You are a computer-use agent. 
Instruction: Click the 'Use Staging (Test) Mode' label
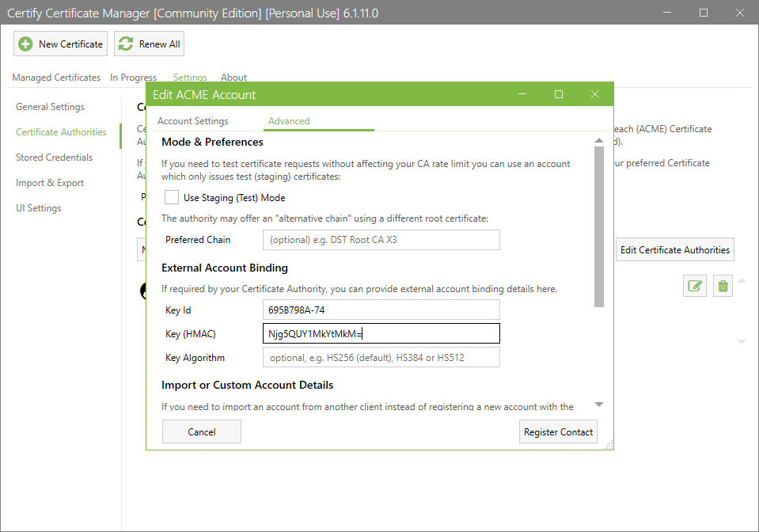(x=234, y=197)
